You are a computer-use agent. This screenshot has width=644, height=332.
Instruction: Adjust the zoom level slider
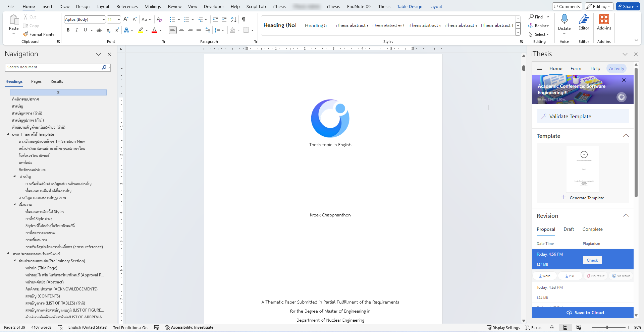(607, 327)
